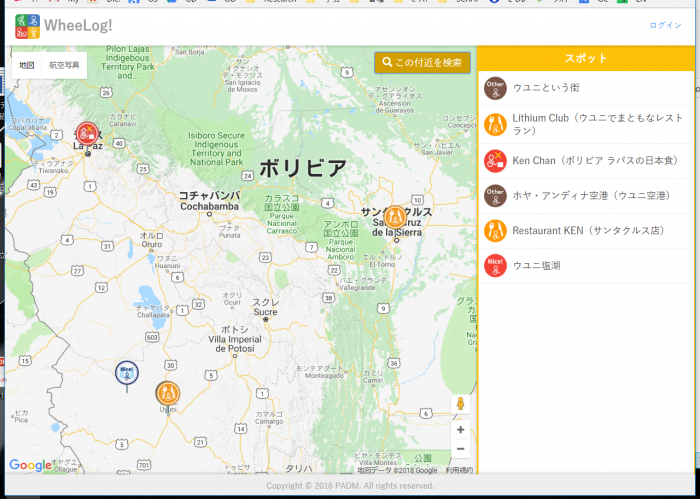Viewport: 700px width, 499px height.
Task: Click the Nice! icon beside ウユニ塩湖
Action: (x=495, y=266)
